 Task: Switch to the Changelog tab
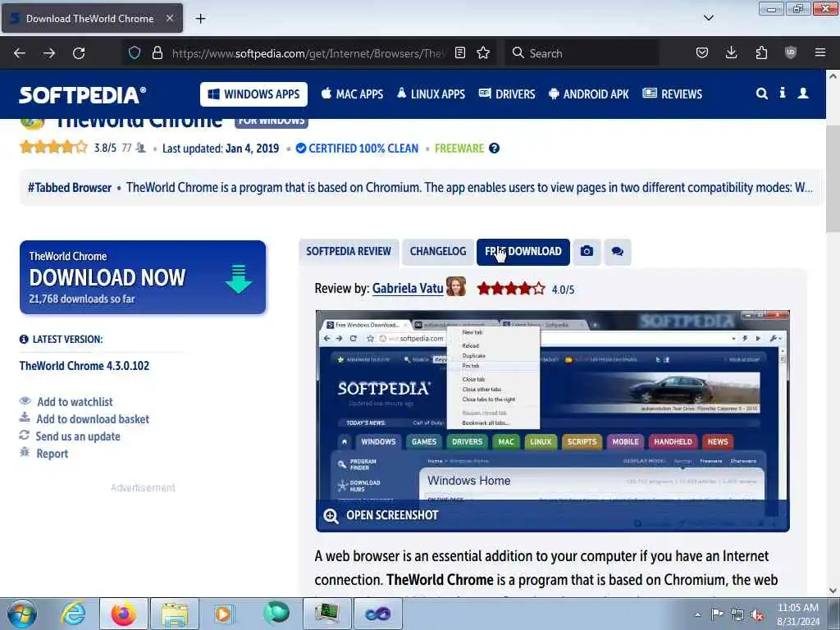(438, 252)
